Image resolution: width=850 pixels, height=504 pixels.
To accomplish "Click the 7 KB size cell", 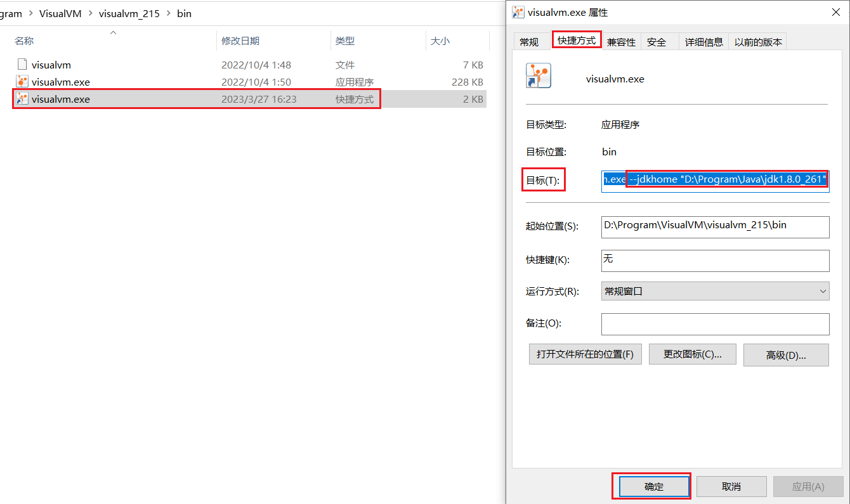I will [x=473, y=65].
